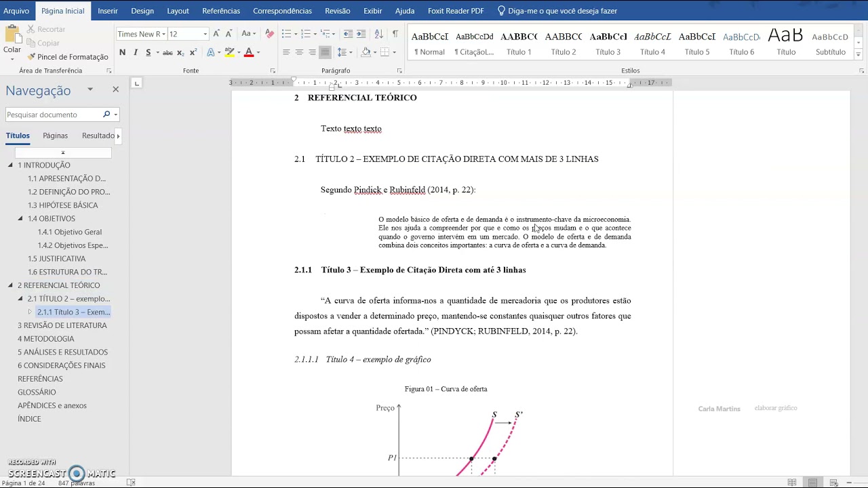Image resolution: width=868 pixels, height=488 pixels.
Task: Close the Navegação pane
Action: [115, 89]
